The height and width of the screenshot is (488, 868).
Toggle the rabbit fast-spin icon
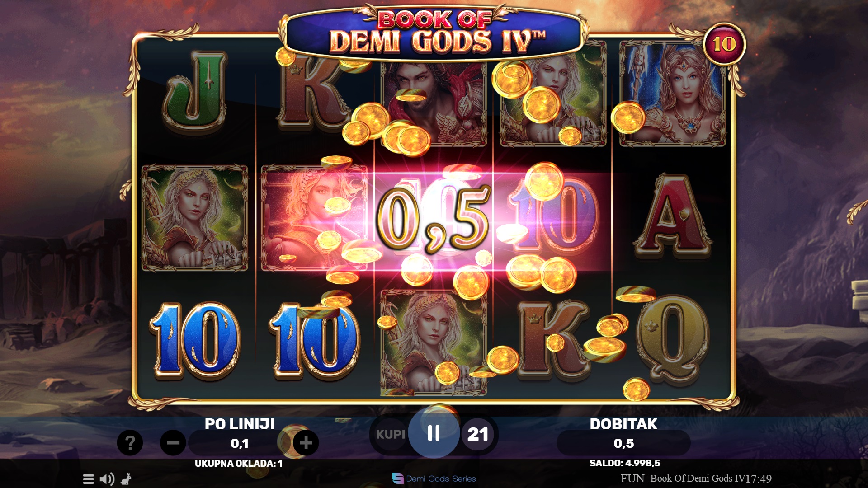click(126, 479)
